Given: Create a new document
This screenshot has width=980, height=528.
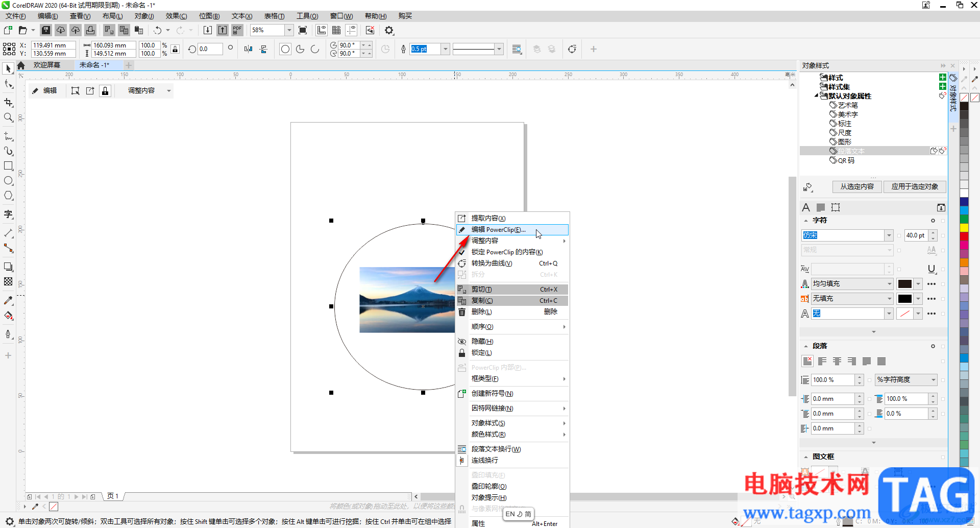Looking at the screenshot, I should 8,30.
